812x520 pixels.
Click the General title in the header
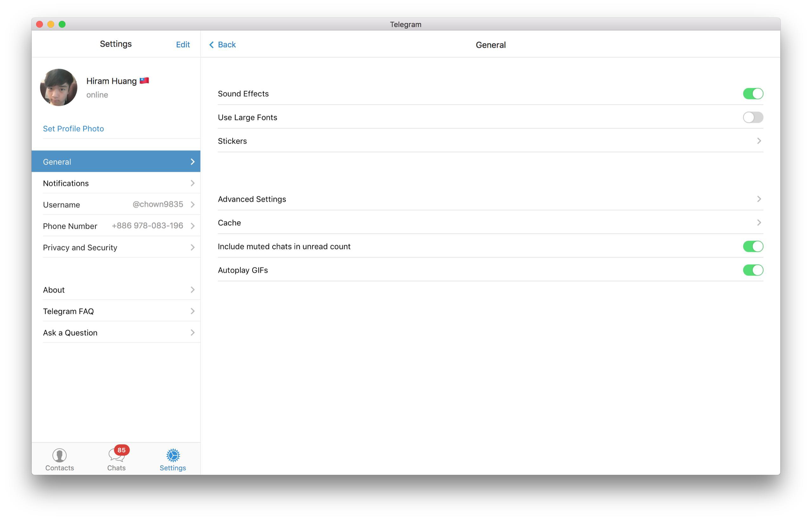(x=490, y=45)
